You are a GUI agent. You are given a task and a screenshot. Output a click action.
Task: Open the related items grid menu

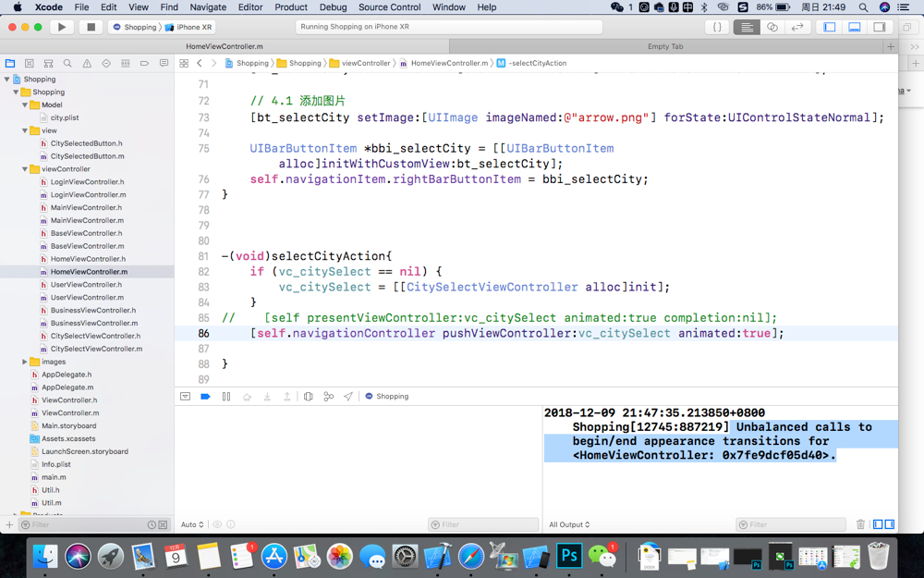pos(184,63)
